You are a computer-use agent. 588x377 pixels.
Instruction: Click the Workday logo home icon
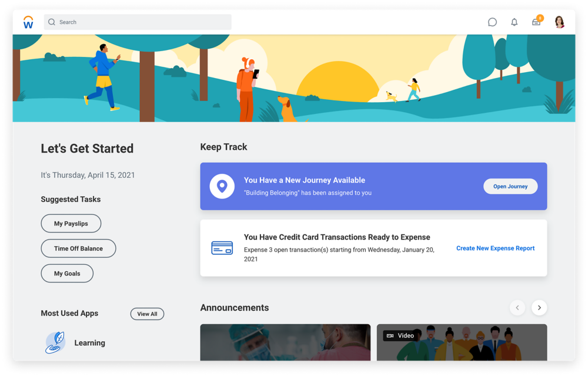tap(28, 22)
